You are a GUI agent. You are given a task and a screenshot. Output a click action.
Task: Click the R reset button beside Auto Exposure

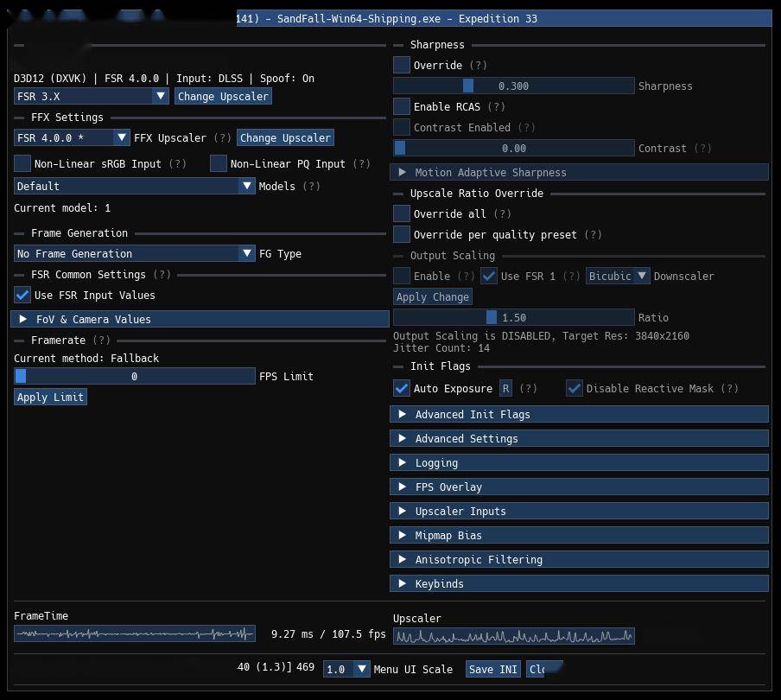click(505, 388)
